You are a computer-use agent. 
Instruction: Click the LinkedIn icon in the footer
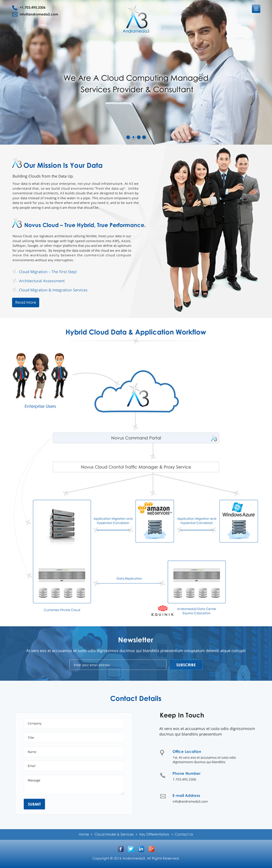(141, 849)
